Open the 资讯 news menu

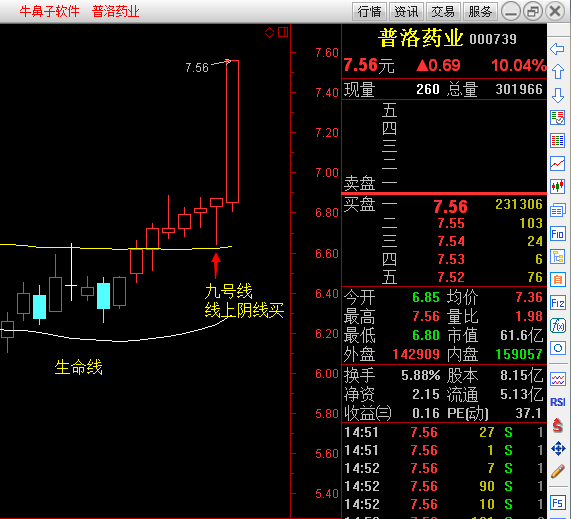tap(406, 12)
